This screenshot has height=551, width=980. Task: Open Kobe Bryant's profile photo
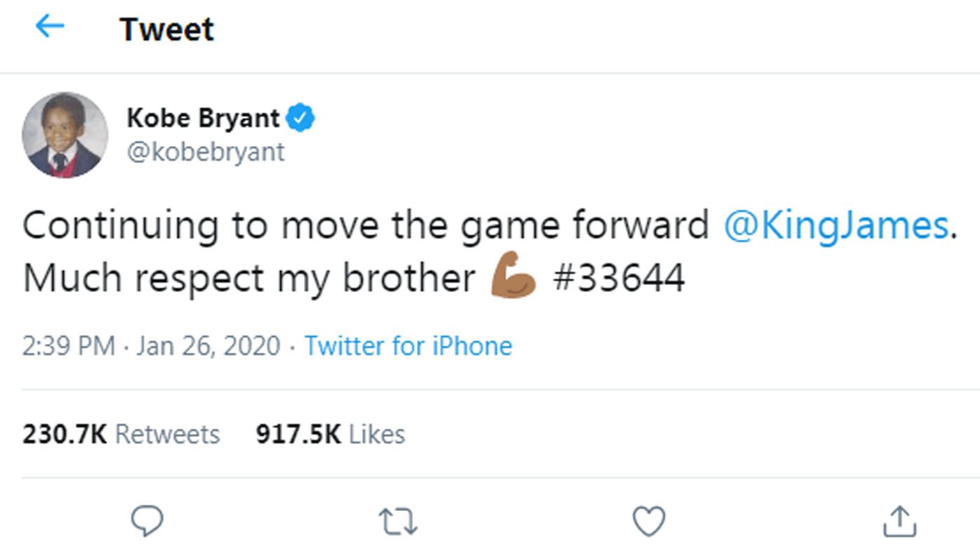tap(65, 135)
